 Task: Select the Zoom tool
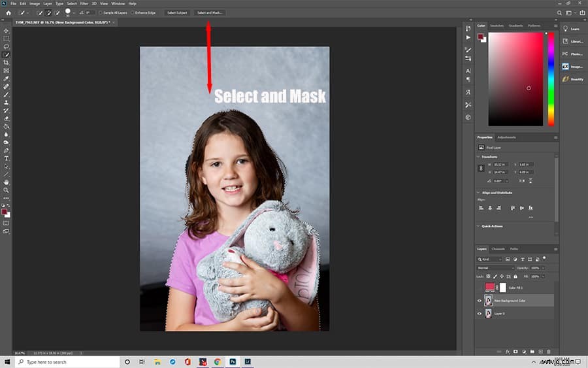6,190
